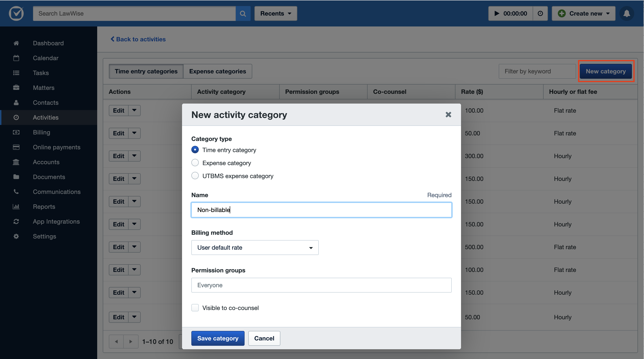Click Edit in the 500.00 Flat rate row
The width and height of the screenshot is (644, 359).
[x=119, y=247]
